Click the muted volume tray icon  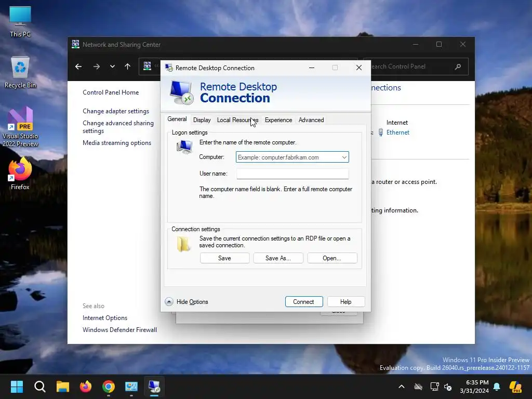pos(448,387)
